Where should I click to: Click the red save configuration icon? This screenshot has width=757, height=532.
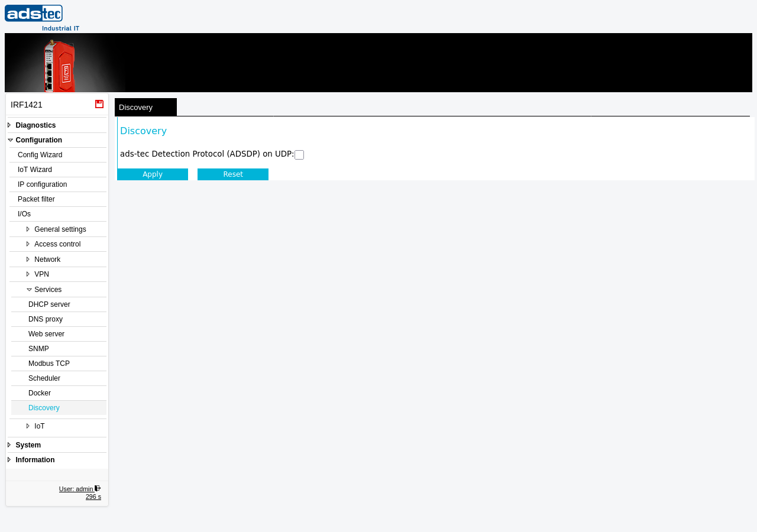coord(99,104)
